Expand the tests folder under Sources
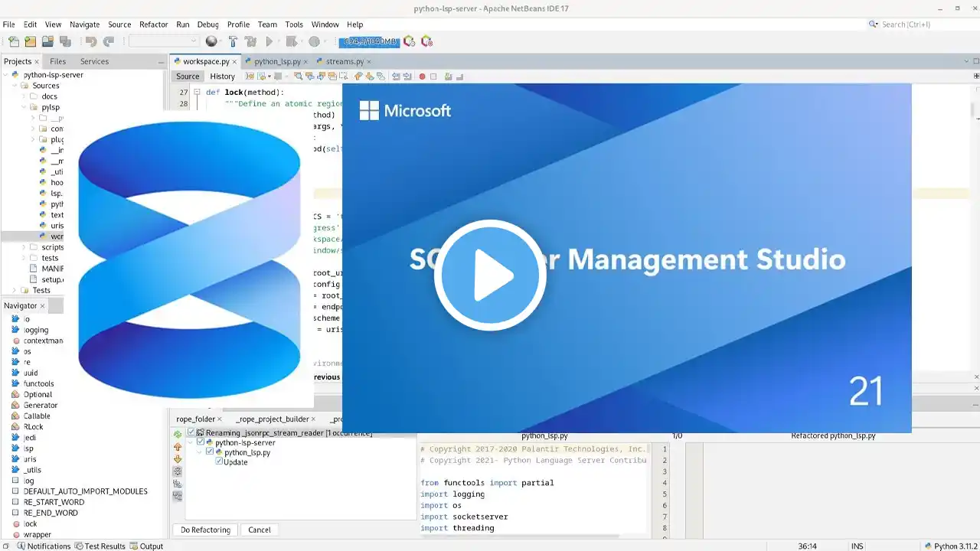 click(24, 258)
